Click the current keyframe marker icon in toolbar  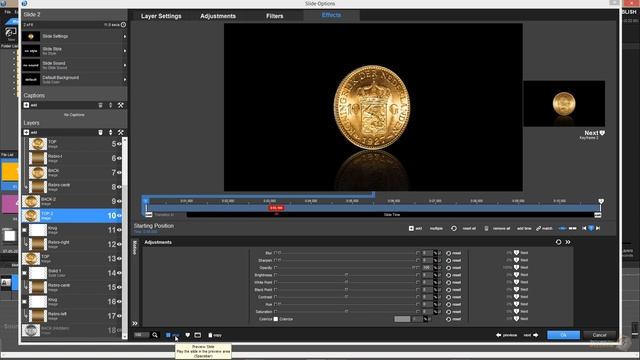591,228
